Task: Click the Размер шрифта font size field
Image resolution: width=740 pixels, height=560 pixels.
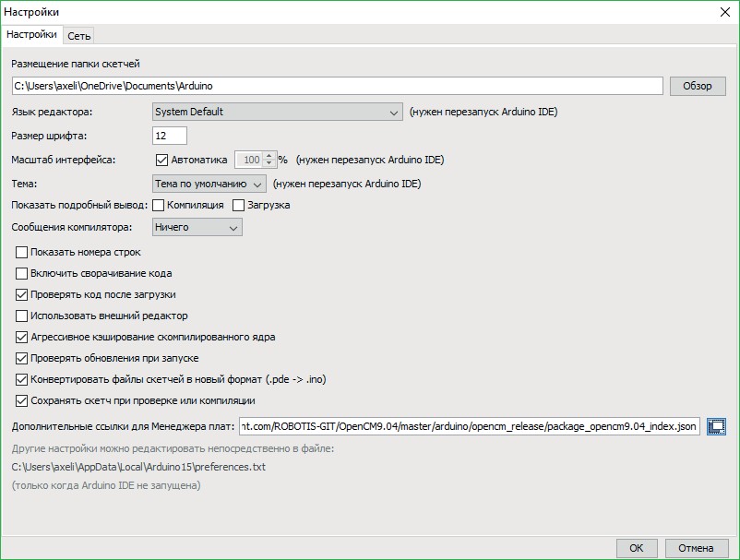Action: tap(170, 137)
